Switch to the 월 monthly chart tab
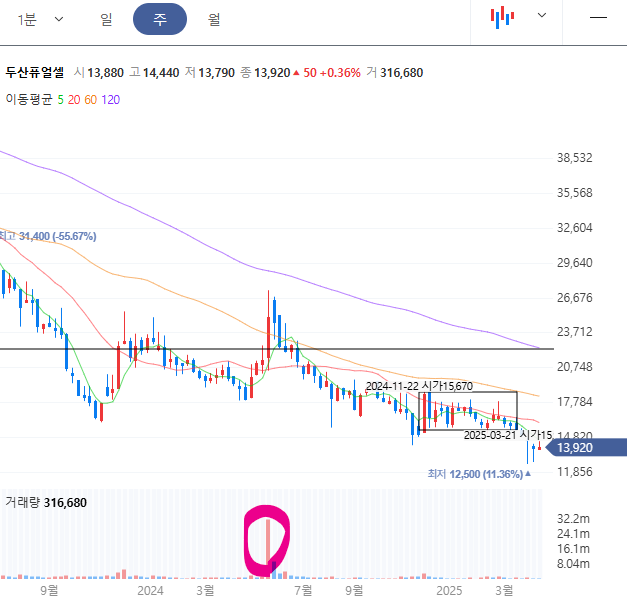The height and width of the screenshot is (605, 627). click(214, 19)
